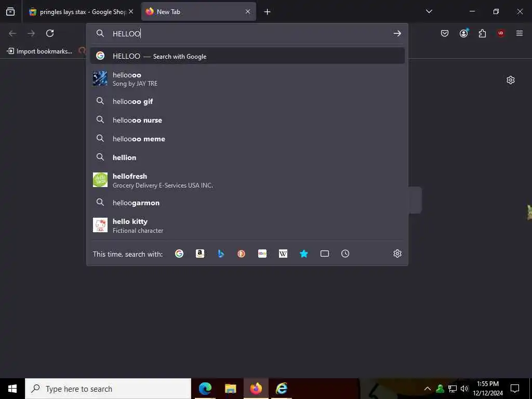
Task: Search this time with eBay
Action: click(x=262, y=254)
